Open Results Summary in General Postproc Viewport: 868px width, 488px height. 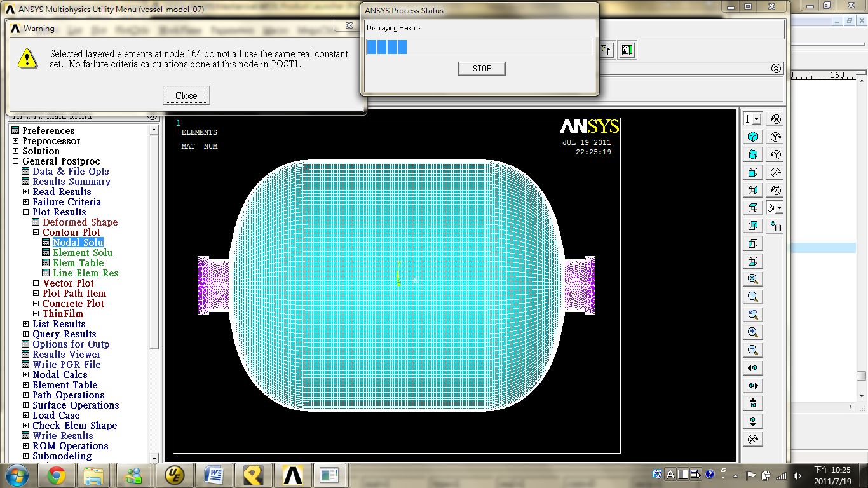coord(71,182)
